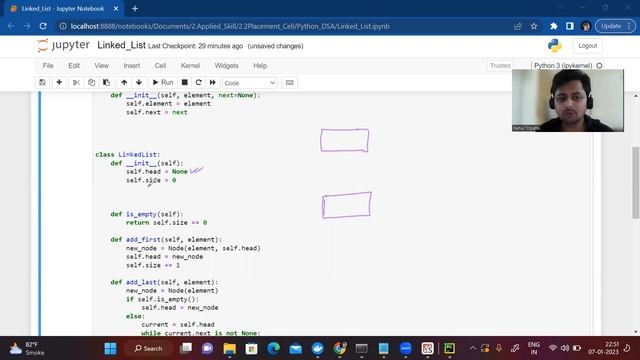Viewport: 640px width, 360px height.
Task: Click the class LinkedList code line
Action: [128, 155]
